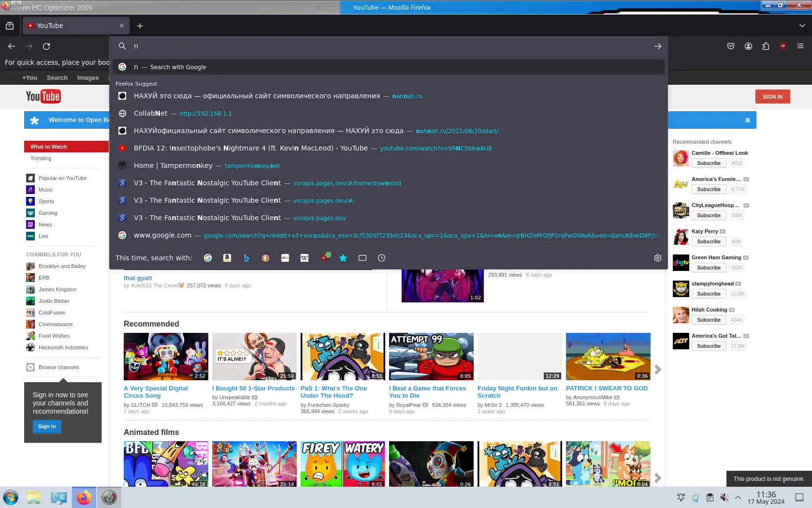Switch to the YouTube browser tab

tap(76, 26)
